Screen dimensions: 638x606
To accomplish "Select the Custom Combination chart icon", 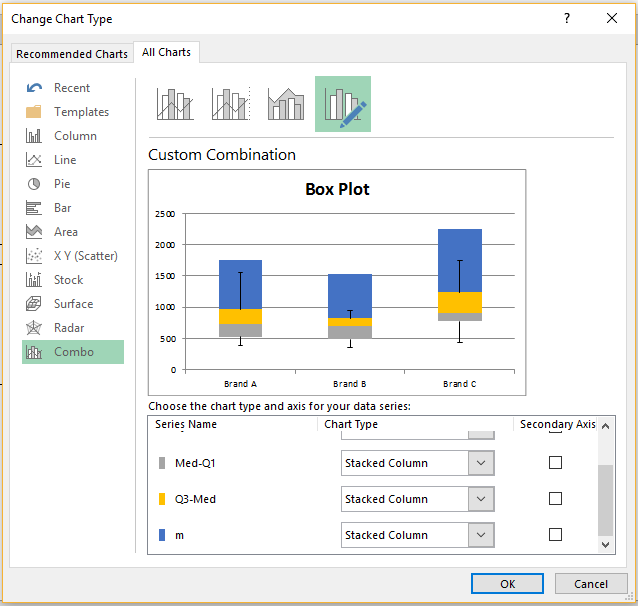I will coord(343,104).
